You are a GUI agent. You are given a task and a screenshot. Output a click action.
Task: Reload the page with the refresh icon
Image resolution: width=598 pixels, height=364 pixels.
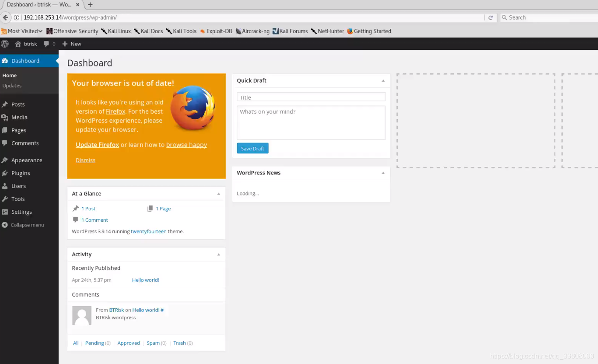coord(491,17)
